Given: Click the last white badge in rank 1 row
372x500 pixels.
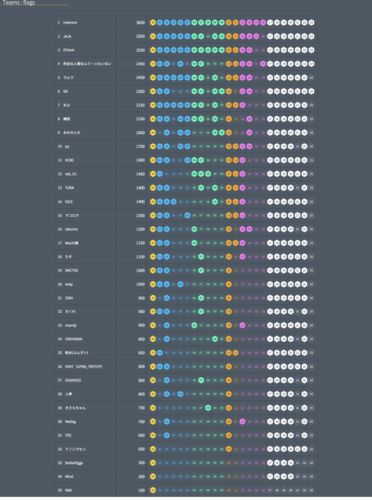Looking at the screenshot, I should click(311, 23).
